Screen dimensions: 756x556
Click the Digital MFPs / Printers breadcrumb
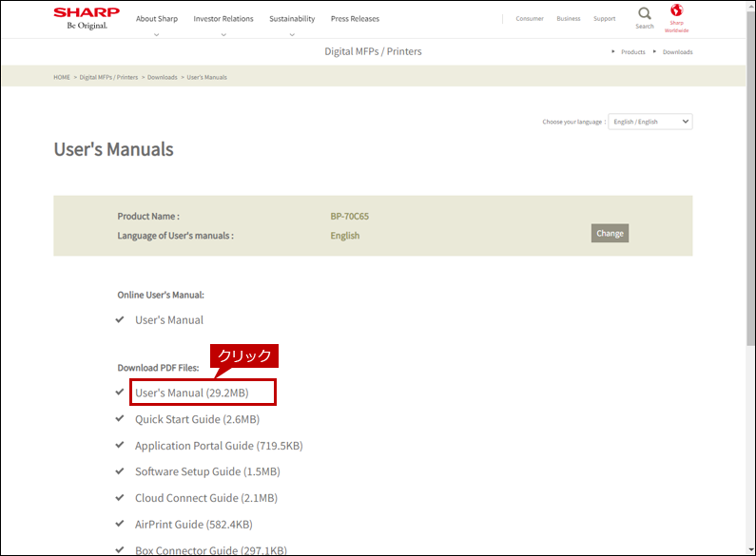(x=108, y=77)
